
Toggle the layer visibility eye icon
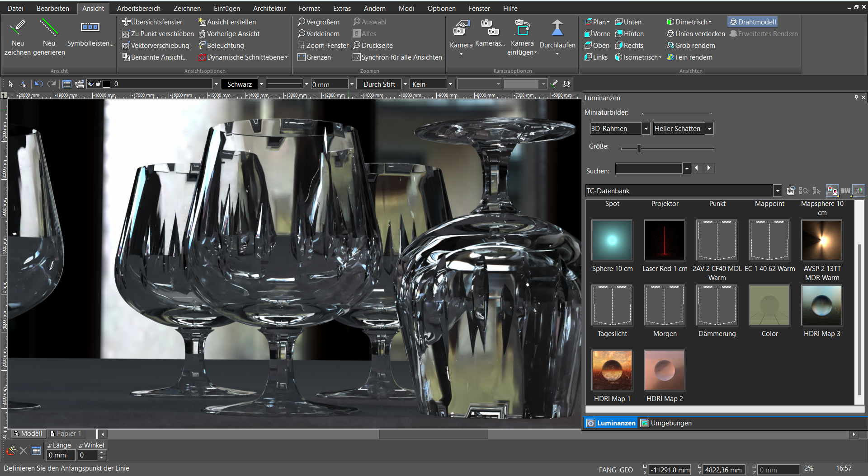[91, 84]
